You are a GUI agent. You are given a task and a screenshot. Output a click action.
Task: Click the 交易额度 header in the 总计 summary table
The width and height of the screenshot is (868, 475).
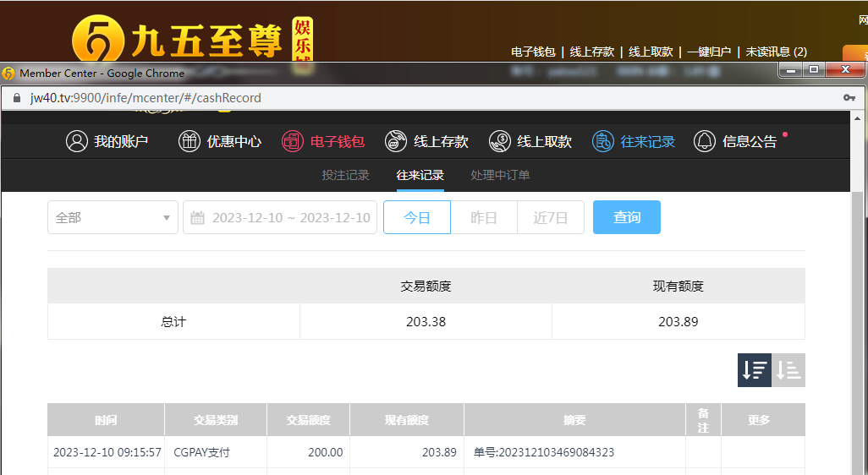pos(426,286)
